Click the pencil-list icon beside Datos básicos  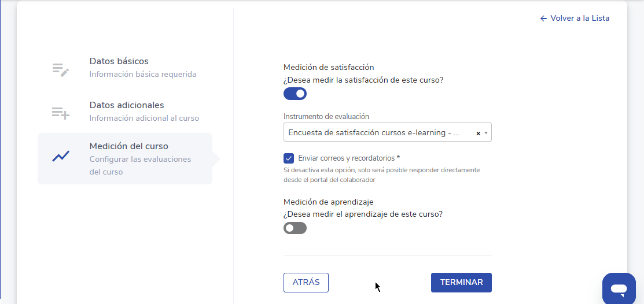pos(61,70)
